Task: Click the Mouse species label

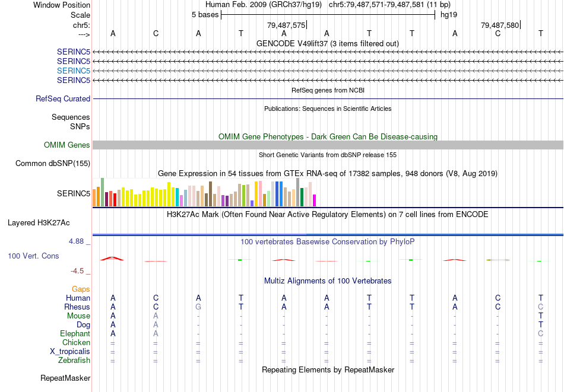Action: tap(78, 316)
